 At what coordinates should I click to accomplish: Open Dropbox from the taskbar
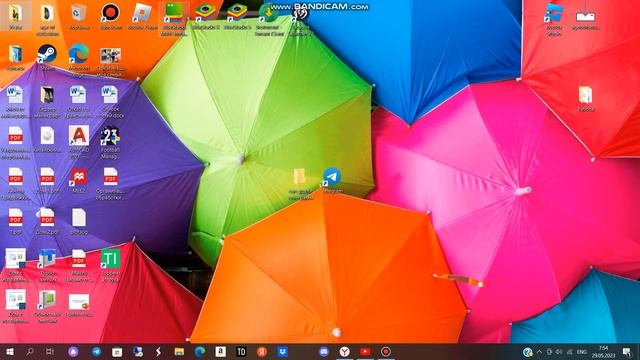pyautogui.click(x=282, y=351)
